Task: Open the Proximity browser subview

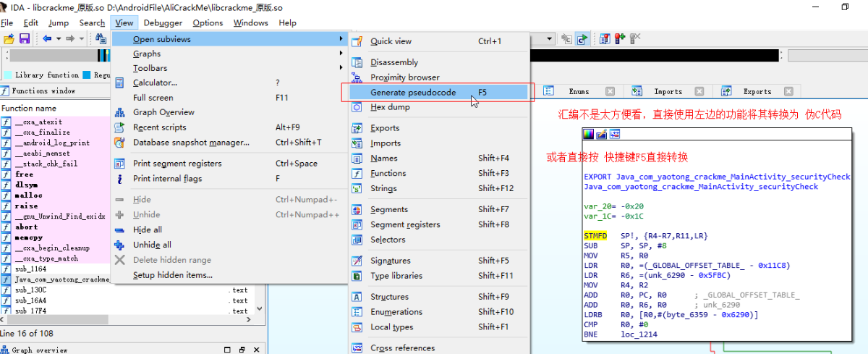Action: pos(438,77)
